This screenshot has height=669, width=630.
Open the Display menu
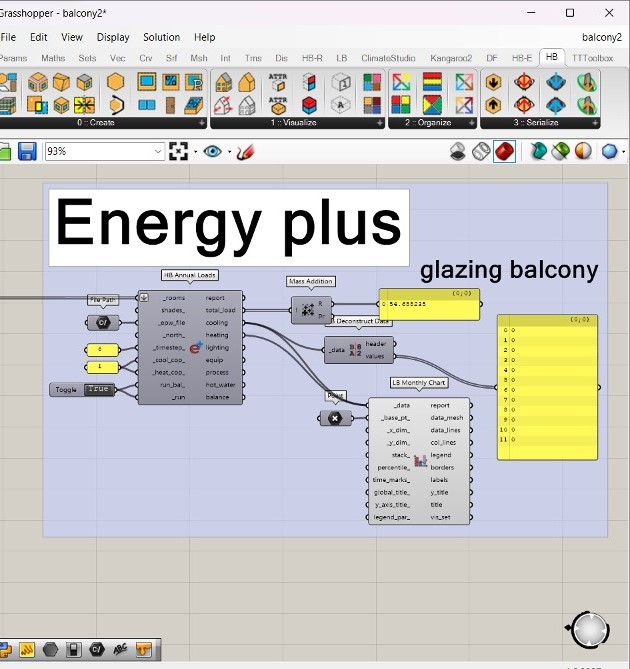coord(113,37)
